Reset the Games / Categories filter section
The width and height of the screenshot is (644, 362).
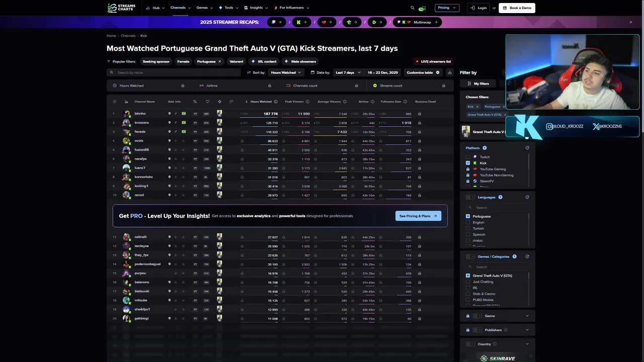(x=527, y=256)
